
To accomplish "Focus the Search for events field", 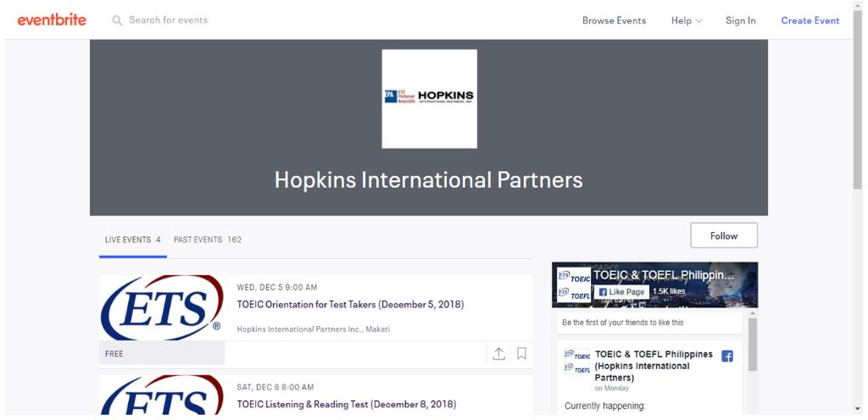I will [x=168, y=19].
